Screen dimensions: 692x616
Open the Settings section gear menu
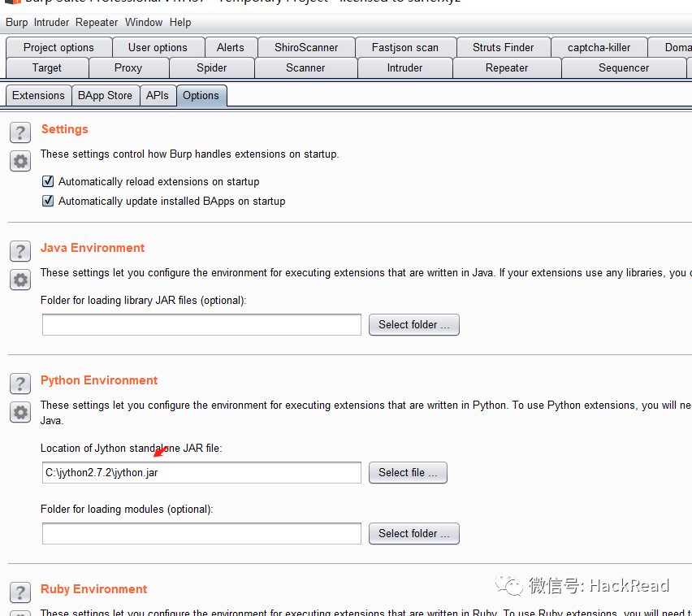pyautogui.click(x=20, y=161)
